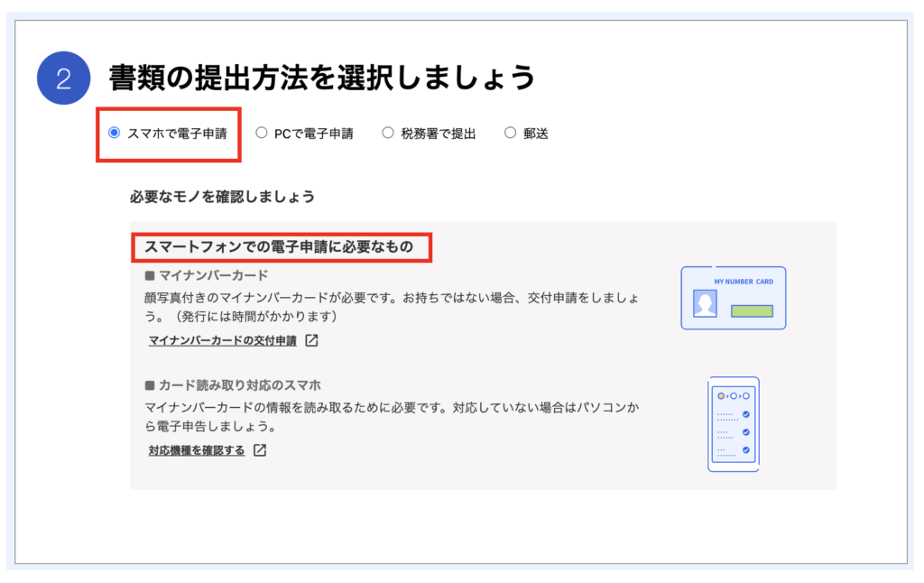Screen dimensions: 924x583
Task: Choose the PCで電子申請 radio option
Action: (262, 134)
